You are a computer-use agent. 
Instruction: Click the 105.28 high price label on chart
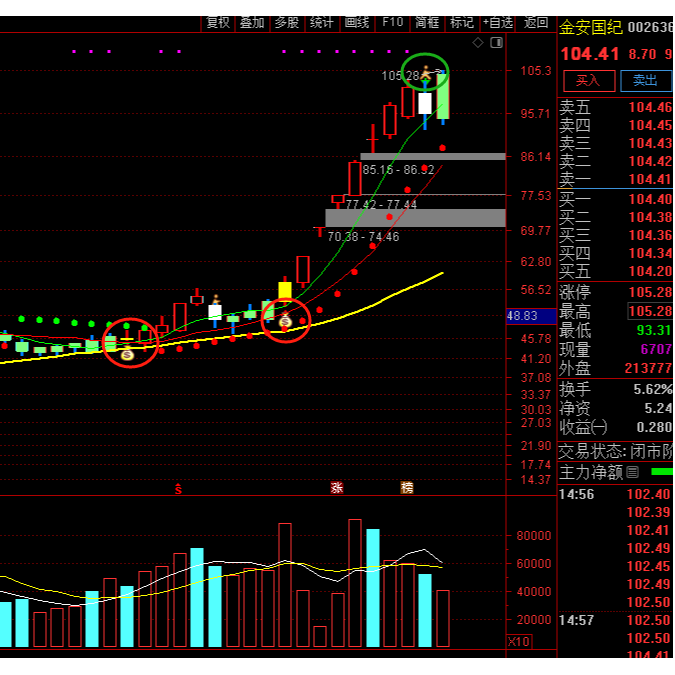tap(400, 76)
